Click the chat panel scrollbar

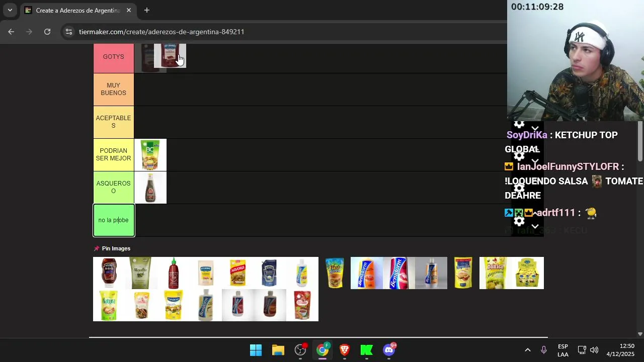click(x=640, y=142)
